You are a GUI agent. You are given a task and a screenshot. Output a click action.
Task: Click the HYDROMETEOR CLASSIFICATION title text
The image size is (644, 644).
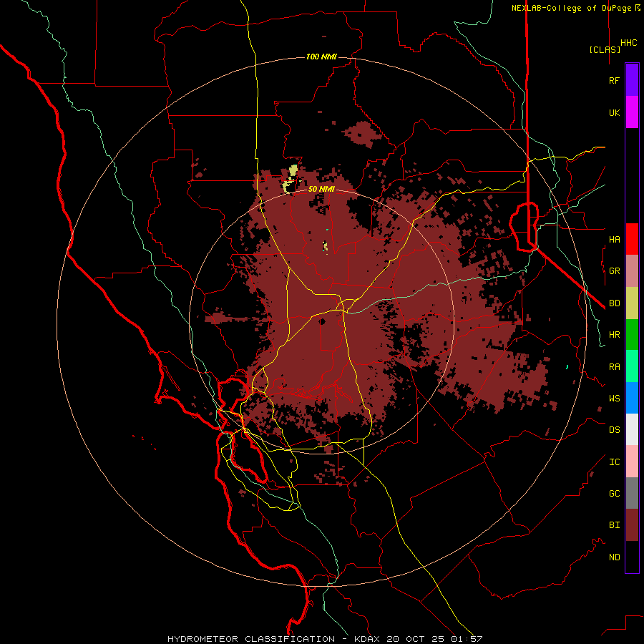click(251, 639)
